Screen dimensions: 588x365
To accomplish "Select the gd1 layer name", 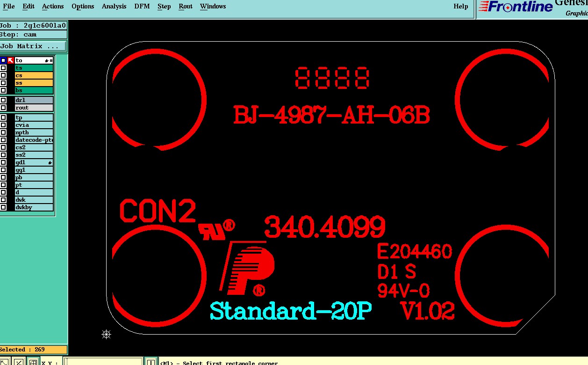I will coord(34,162).
